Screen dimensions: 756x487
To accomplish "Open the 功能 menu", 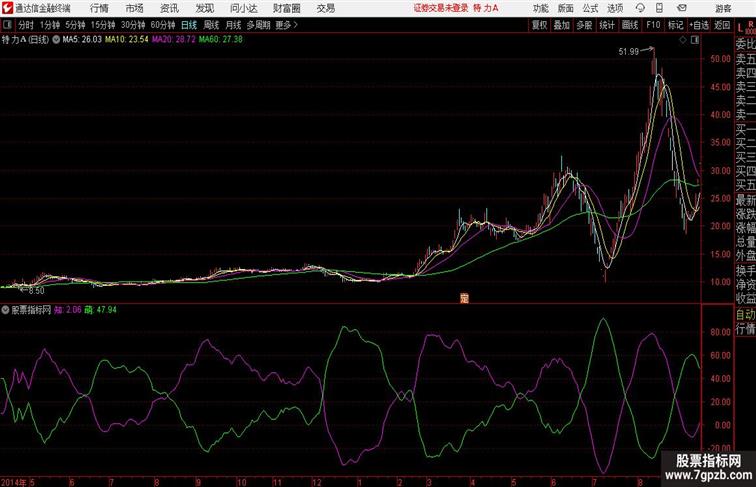I will 540,8.
